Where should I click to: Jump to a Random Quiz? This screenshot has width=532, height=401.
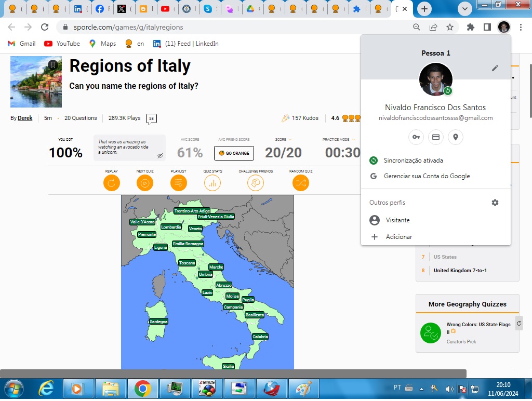(300, 182)
